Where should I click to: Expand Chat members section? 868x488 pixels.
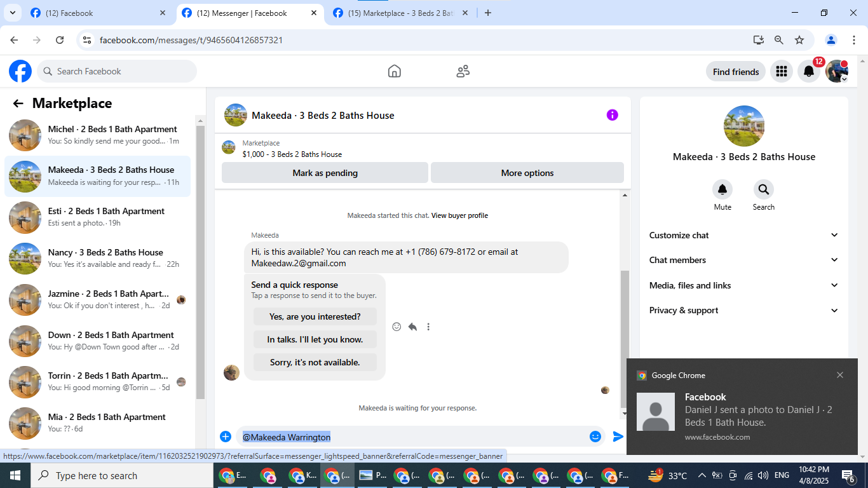[744, 260]
